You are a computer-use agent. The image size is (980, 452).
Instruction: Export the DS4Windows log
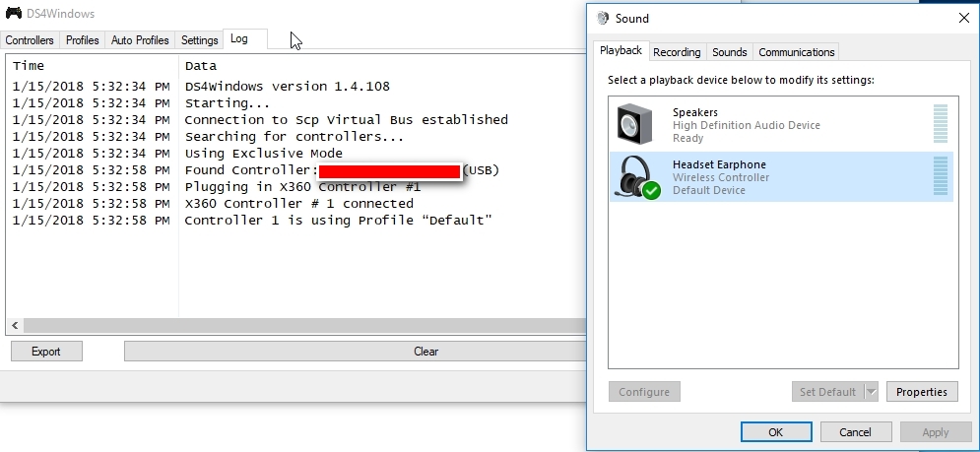[x=46, y=352]
